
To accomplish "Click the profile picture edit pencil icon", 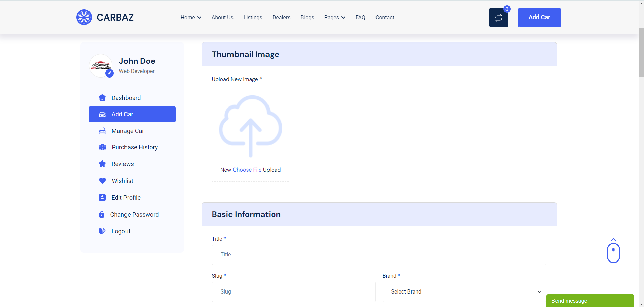I will tap(109, 73).
